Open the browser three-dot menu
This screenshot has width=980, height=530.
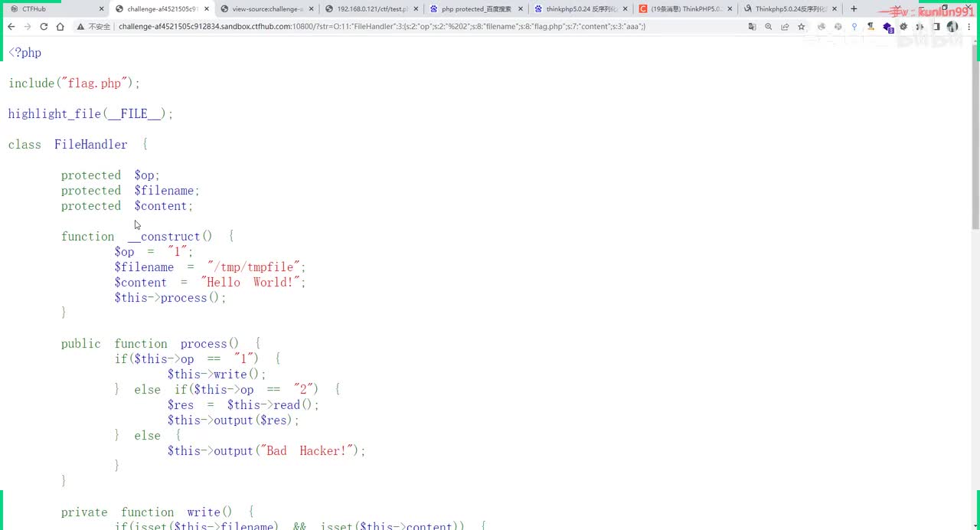click(969, 26)
